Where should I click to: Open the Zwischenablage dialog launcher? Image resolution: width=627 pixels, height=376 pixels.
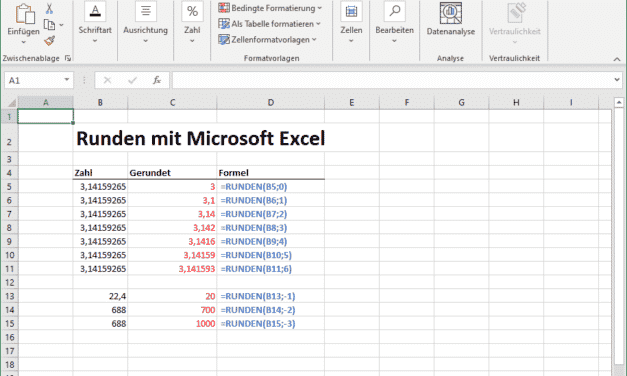point(68,58)
